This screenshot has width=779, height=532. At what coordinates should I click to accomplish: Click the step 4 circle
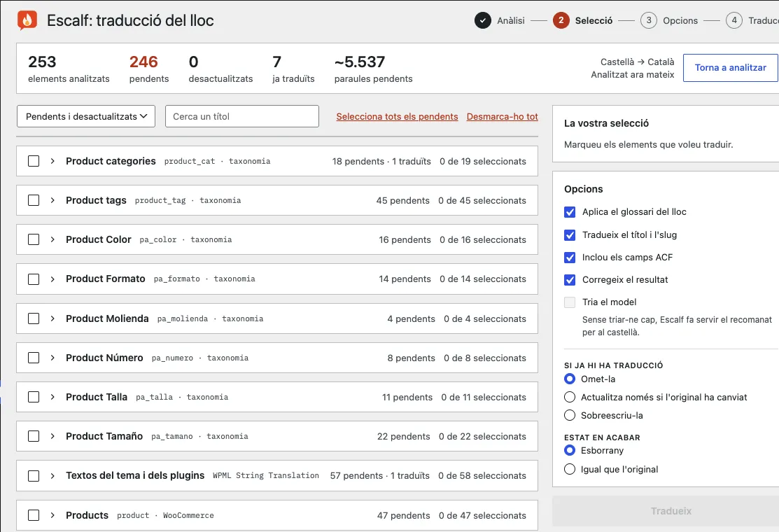734,20
